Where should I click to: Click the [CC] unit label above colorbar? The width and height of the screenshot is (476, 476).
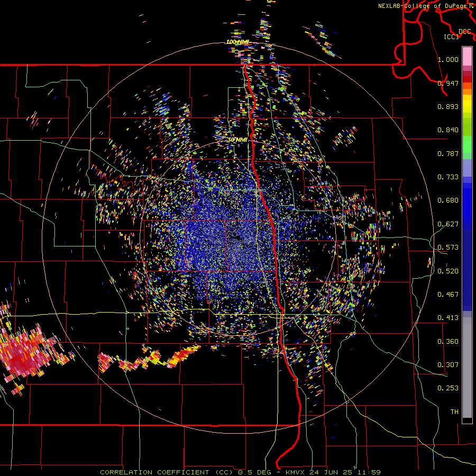tap(452, 36)
